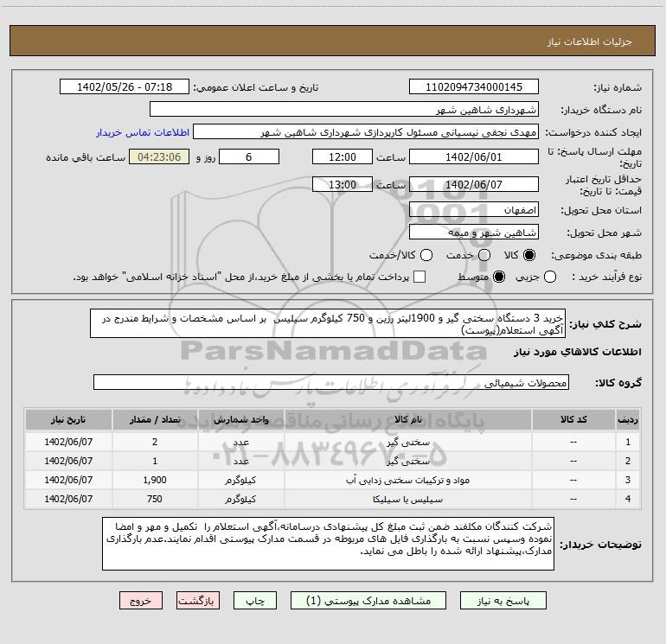Click the مشاهده مدارک پیوستی (1) button

point(368,601)
